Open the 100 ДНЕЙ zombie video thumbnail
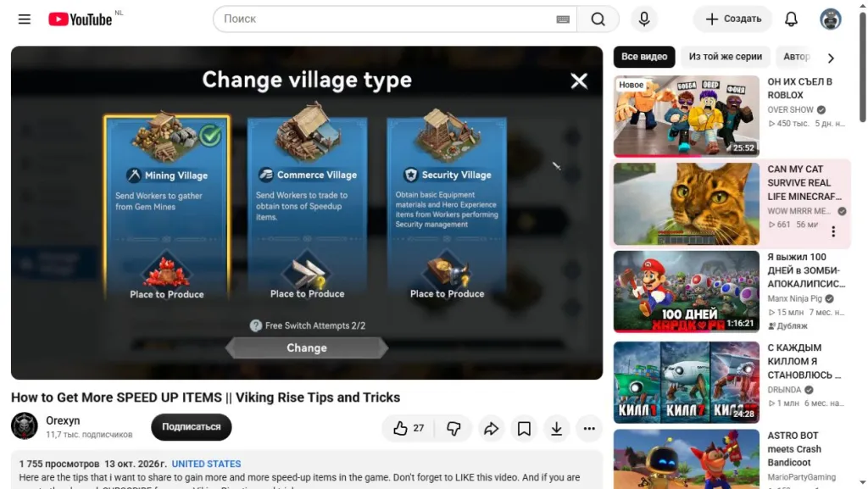This screenshot has height=489, width=868. pos(686,292)
